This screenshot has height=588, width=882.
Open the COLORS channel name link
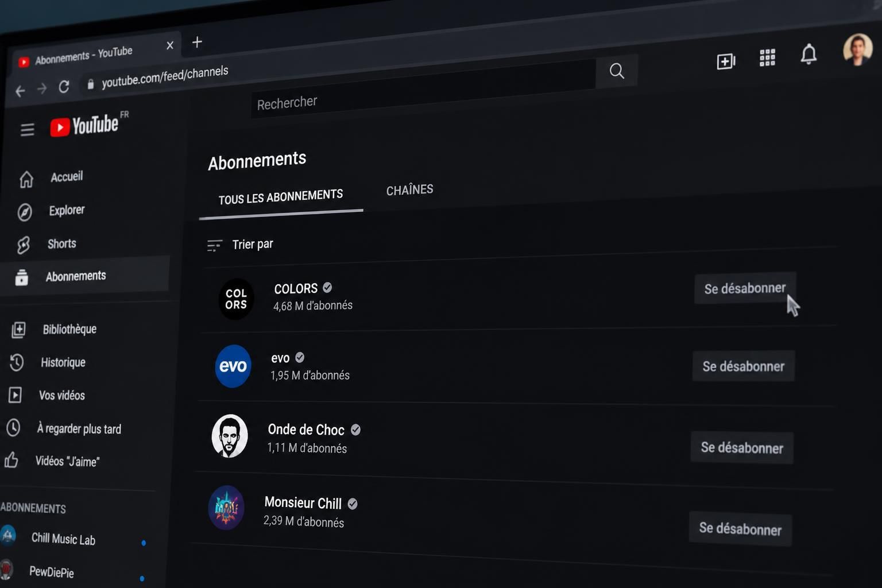pyautogui.click(x=296, y=288)
